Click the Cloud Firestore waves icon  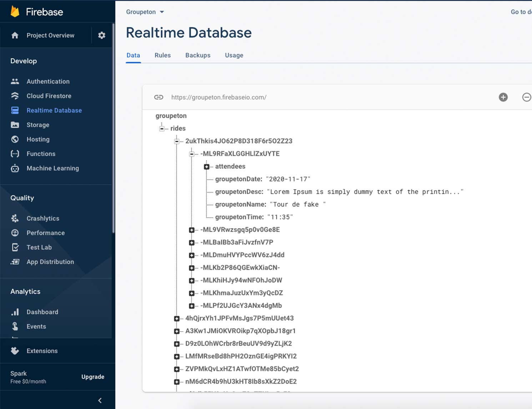15,96
